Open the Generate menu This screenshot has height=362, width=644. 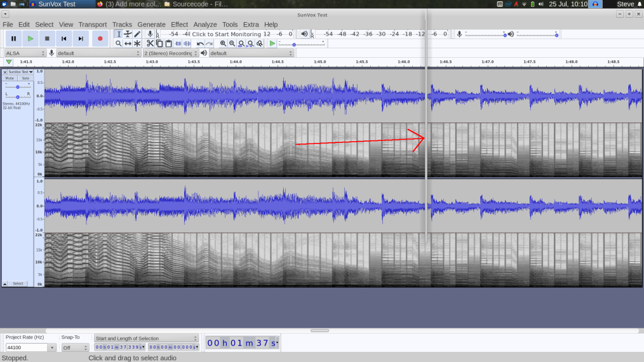point(151,24)
